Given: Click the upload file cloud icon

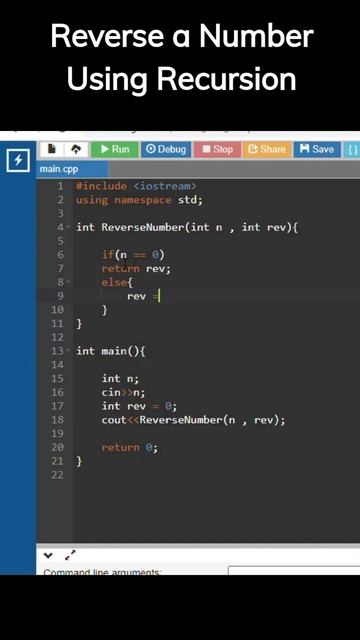Looking at the screenshot, I should click(x=76, y=149).
